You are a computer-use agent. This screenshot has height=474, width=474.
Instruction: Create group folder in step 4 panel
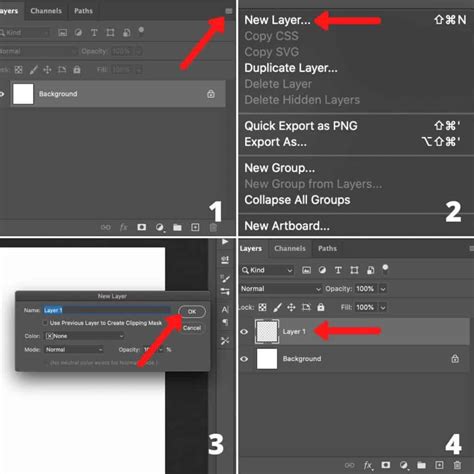click(421, 465)
